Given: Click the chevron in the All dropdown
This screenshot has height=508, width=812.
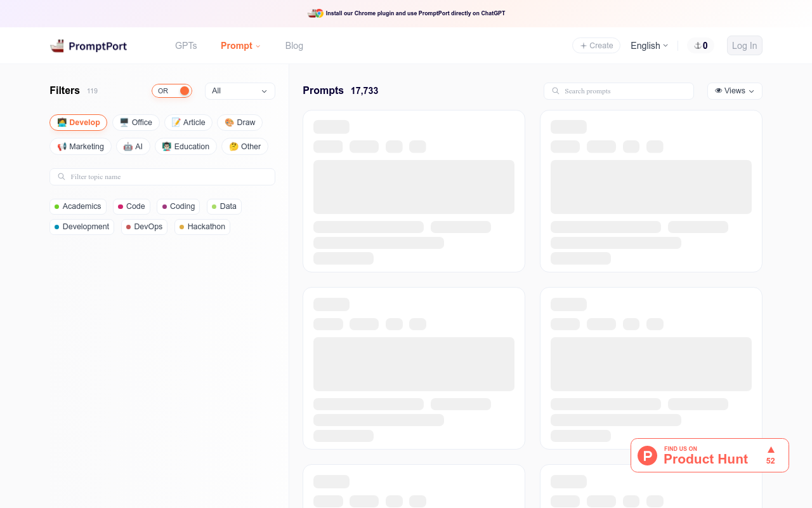Looking at the screenshot, I should coord(264,91).
